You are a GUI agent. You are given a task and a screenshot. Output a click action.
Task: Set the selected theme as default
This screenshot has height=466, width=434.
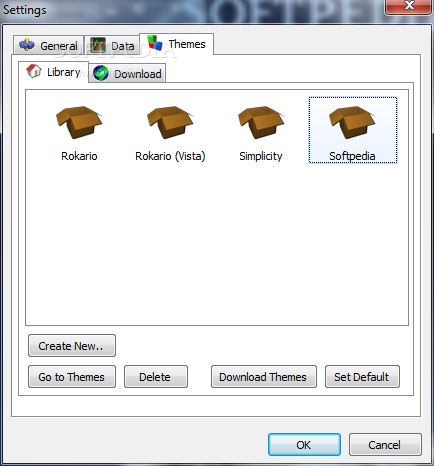362,377
